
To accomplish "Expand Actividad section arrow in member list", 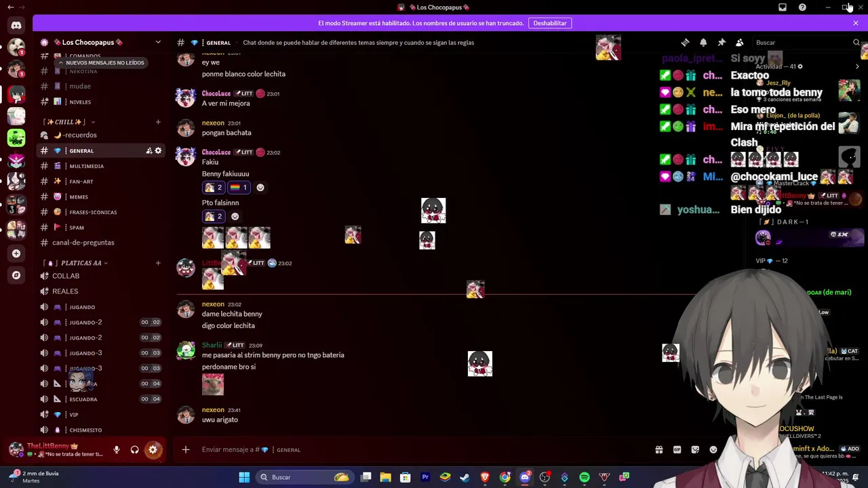I will (857, 66).
